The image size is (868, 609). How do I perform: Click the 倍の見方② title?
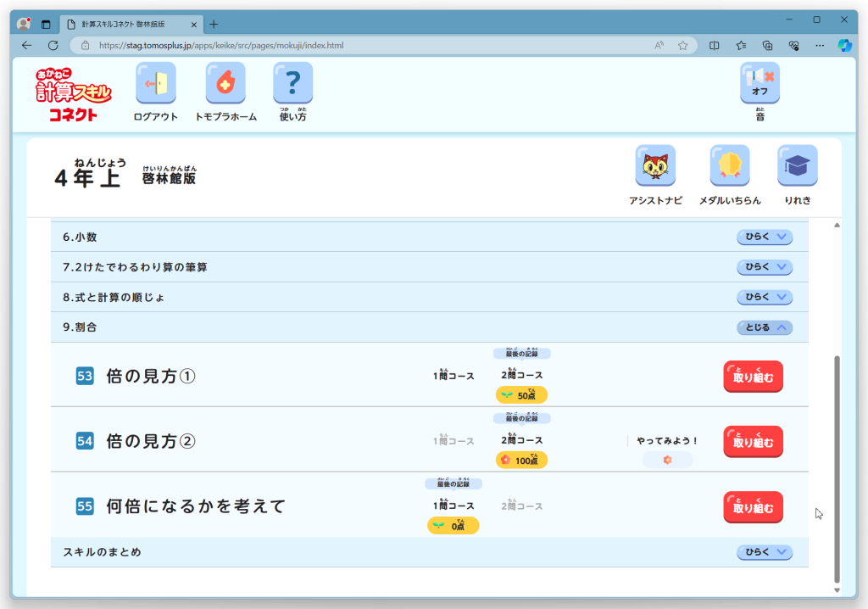(x=151, y=441)
